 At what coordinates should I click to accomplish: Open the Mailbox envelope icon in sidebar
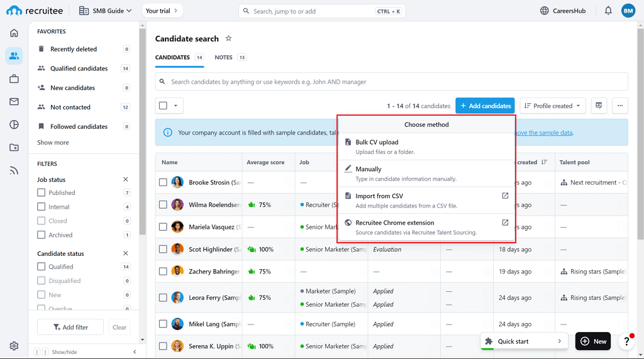pyautogui.click(x=14, y=102)
